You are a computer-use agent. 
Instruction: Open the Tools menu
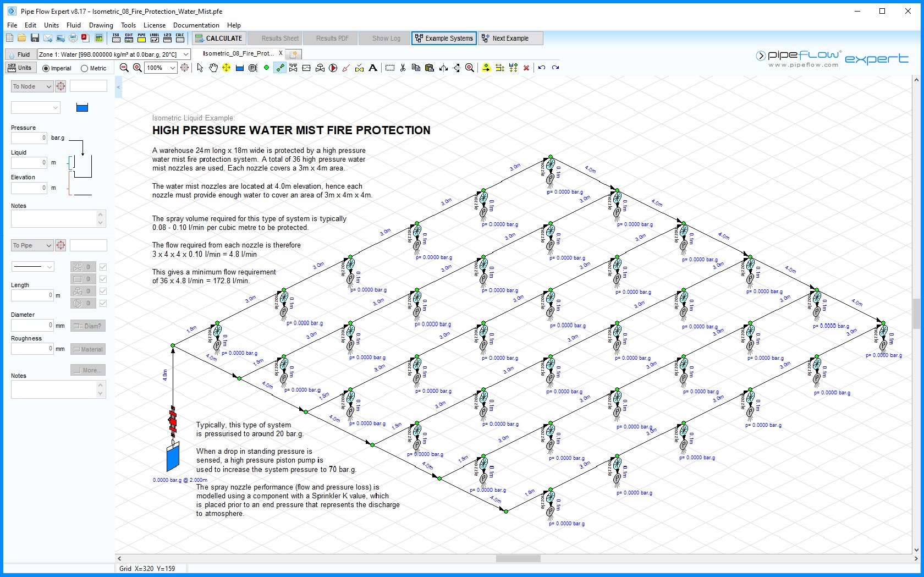click(x=128, y=25)
